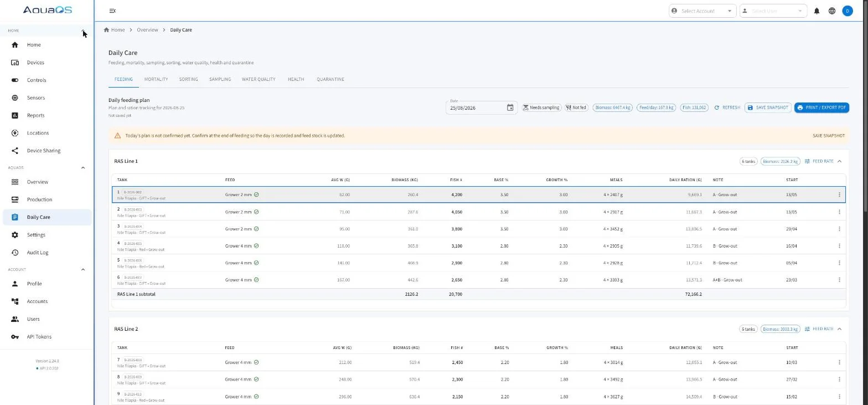Click the Refresh button

(727, 107)
